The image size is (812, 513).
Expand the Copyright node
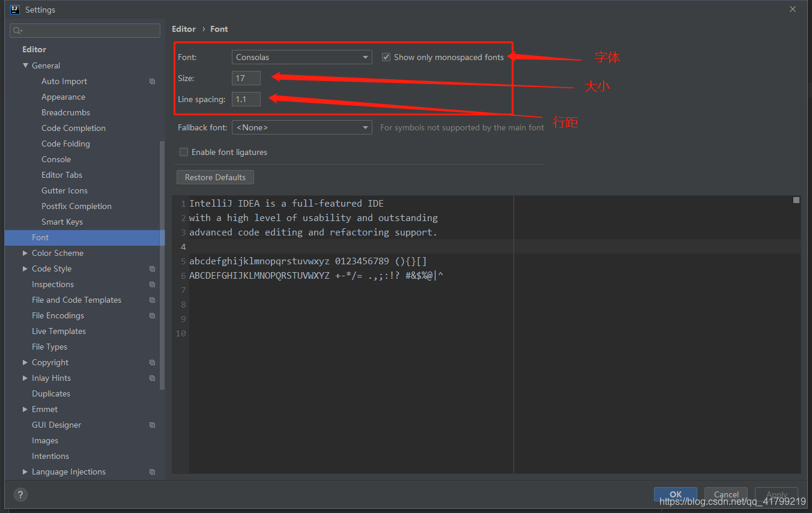(25, 362)
